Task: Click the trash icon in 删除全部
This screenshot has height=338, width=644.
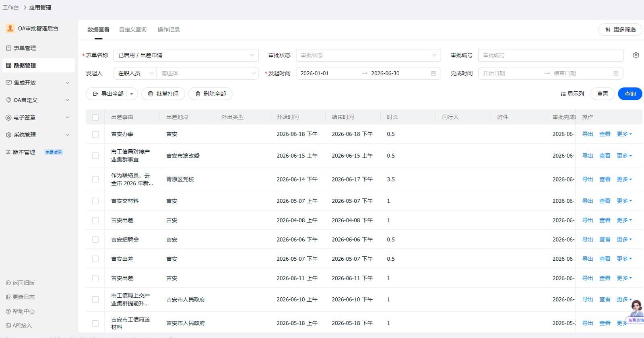Action: tap(198, 94)
